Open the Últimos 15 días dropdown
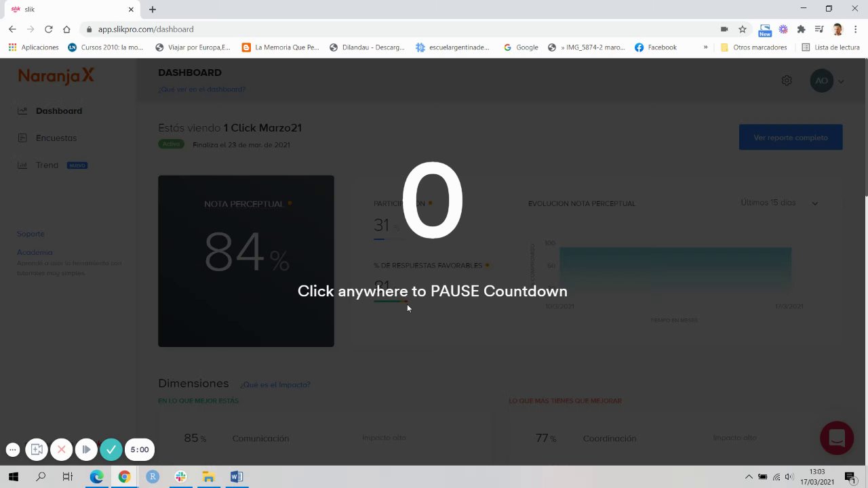Screen dimensions: 868x488 coord(780,203)
